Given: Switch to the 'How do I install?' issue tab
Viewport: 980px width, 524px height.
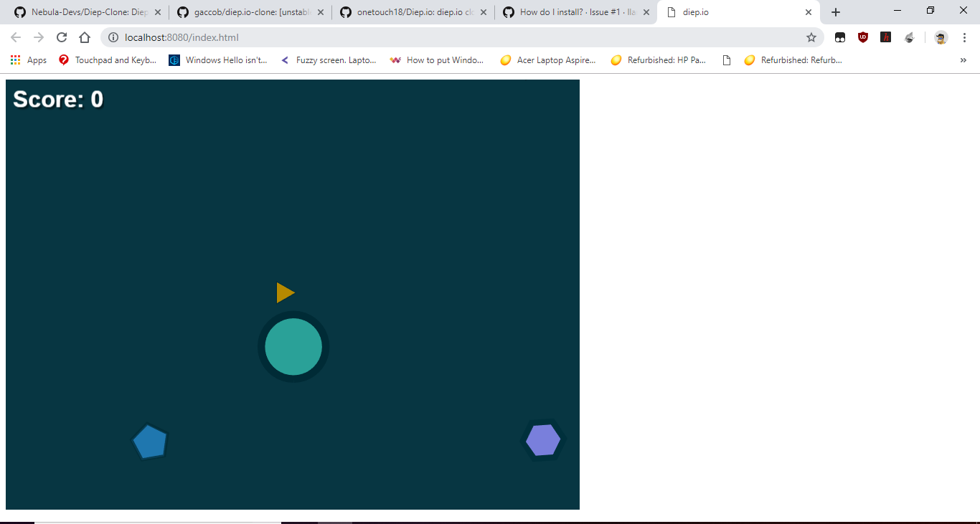Looking at the screenshot, I should tap(570, 11).
